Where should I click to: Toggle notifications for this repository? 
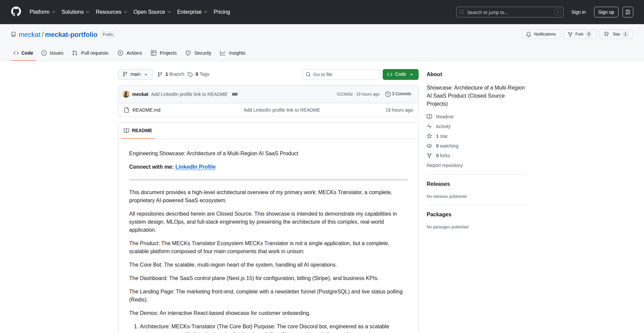click(541, 34)
